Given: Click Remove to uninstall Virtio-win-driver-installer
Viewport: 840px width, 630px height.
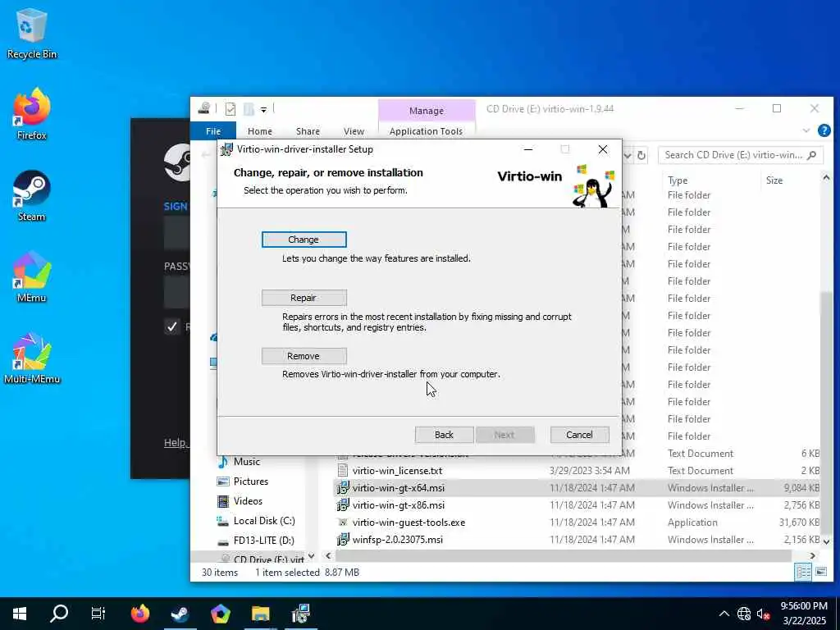Looking at the screenshot, I should pos(304,356).
